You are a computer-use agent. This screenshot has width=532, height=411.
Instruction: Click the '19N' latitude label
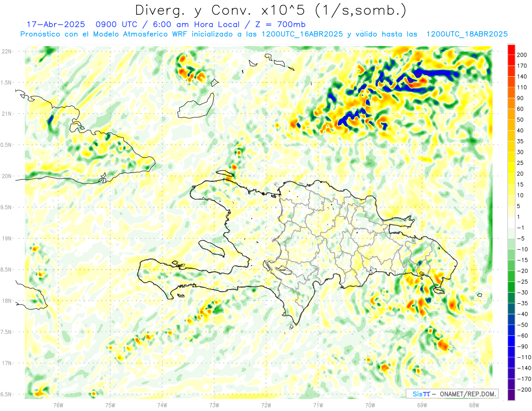(x=7, y=238)
